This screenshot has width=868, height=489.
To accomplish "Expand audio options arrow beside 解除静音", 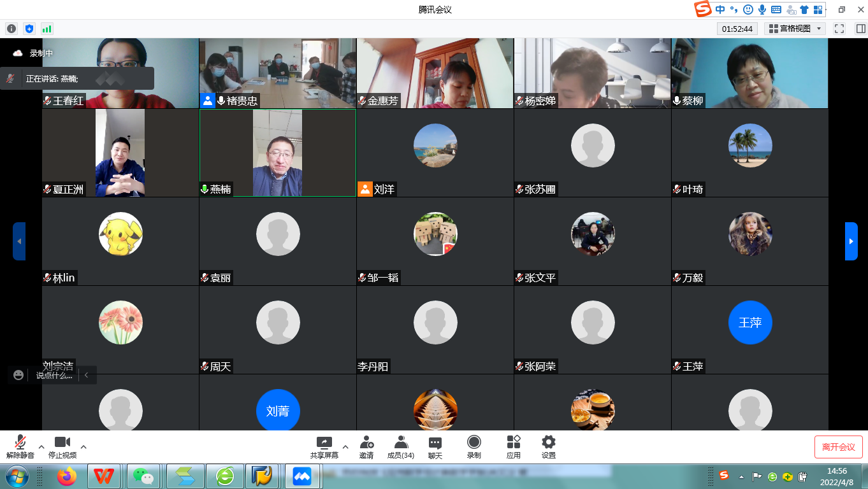I will coord(41,446).
